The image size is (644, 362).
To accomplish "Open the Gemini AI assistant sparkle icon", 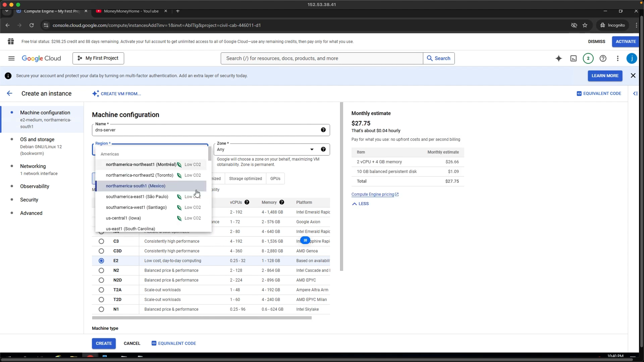I will (558, 58).
